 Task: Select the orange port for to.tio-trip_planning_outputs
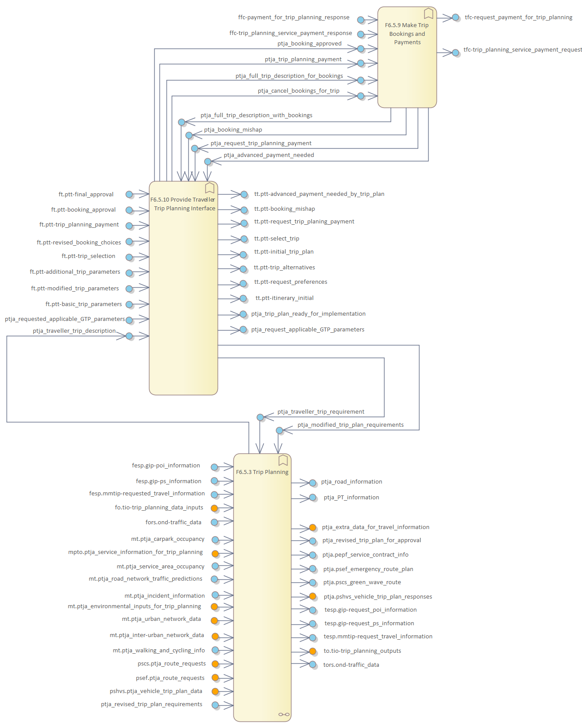(x=313, y=651)
